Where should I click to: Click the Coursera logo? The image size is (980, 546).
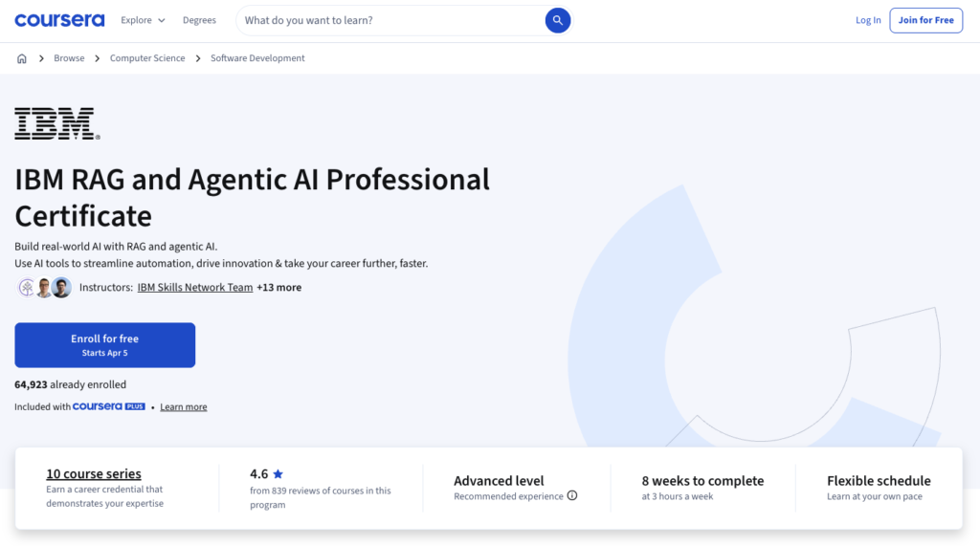coord(59,20)
